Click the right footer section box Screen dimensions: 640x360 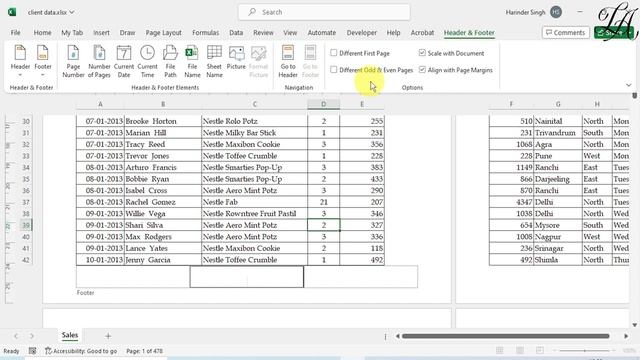[361, 277]
